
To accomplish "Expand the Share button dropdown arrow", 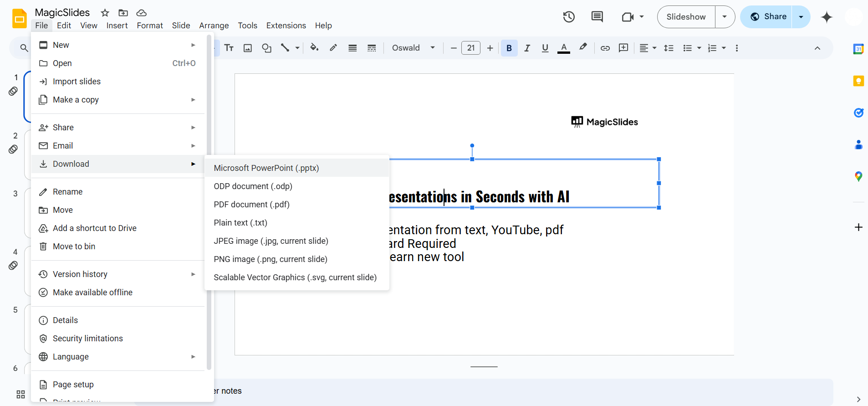I will tap(801, 17).
